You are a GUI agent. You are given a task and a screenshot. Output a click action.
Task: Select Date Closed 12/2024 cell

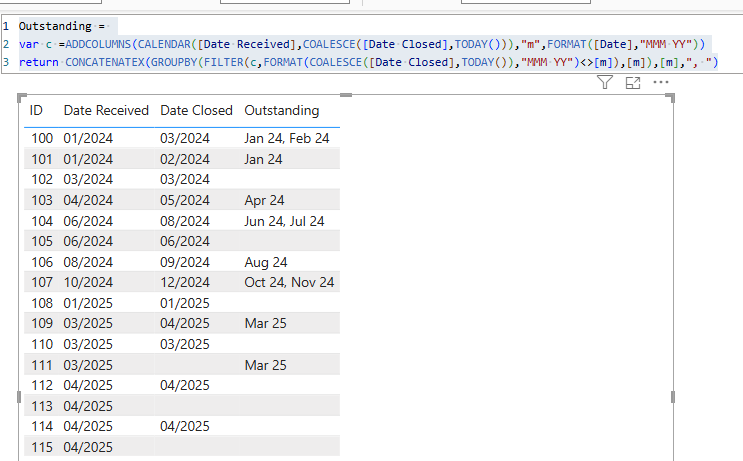tap(185, 282)
